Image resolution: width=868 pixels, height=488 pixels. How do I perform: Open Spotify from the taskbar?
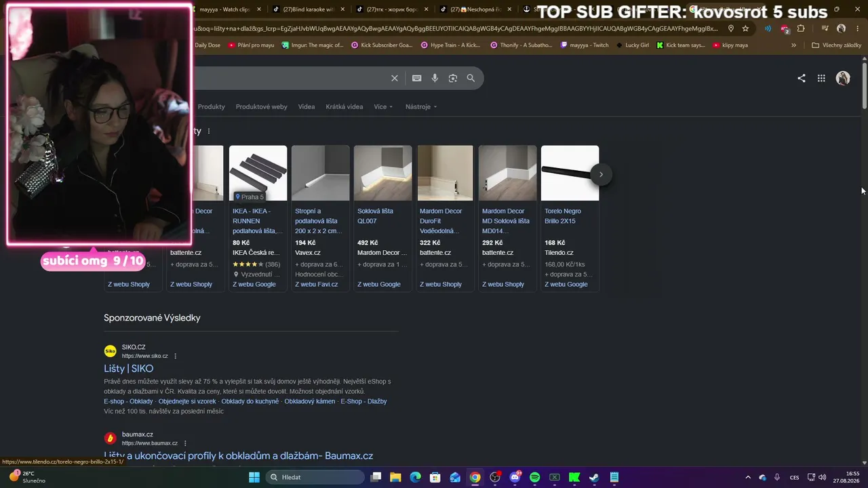point(534,477)
